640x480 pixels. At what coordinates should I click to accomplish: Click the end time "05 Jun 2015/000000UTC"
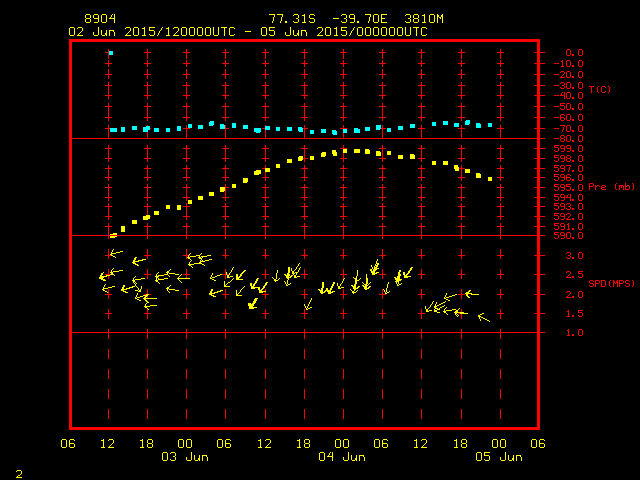pos(344,32)
